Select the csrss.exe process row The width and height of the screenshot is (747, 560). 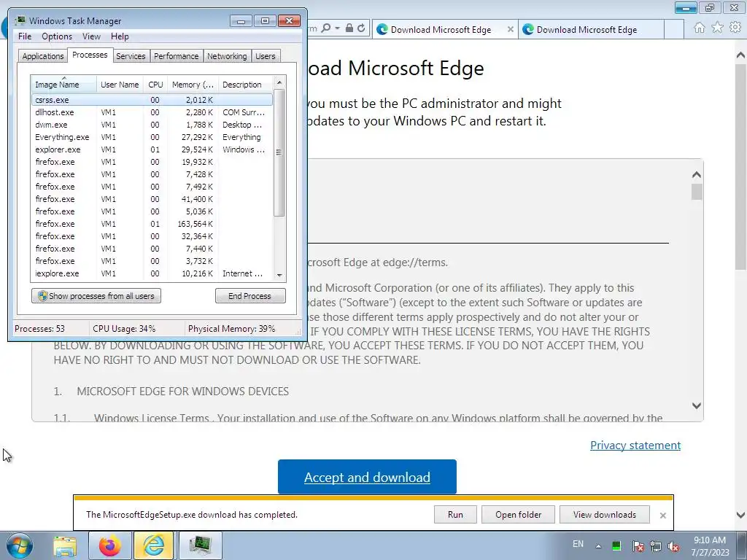(152, 100)
